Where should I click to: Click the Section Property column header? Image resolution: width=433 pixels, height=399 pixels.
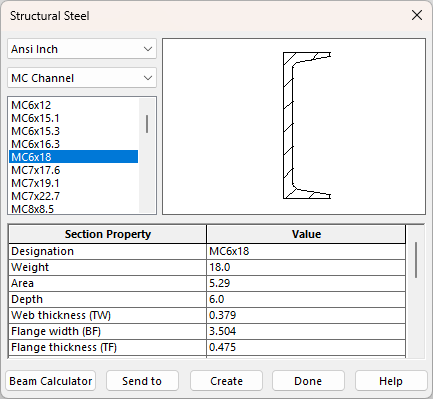[x=108, y=234]
